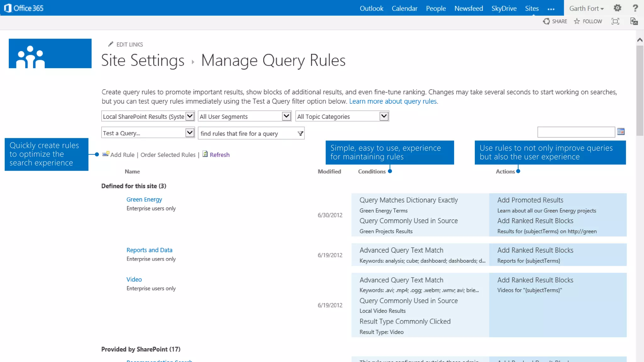Click the Office 365 logo icon
This screenshot has height=362, width=644.
[8, 8]
